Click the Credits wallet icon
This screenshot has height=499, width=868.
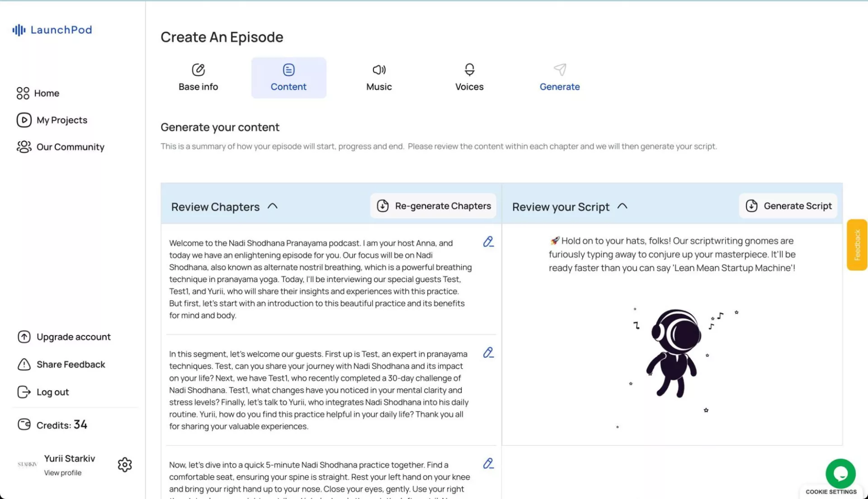(24, 424)
